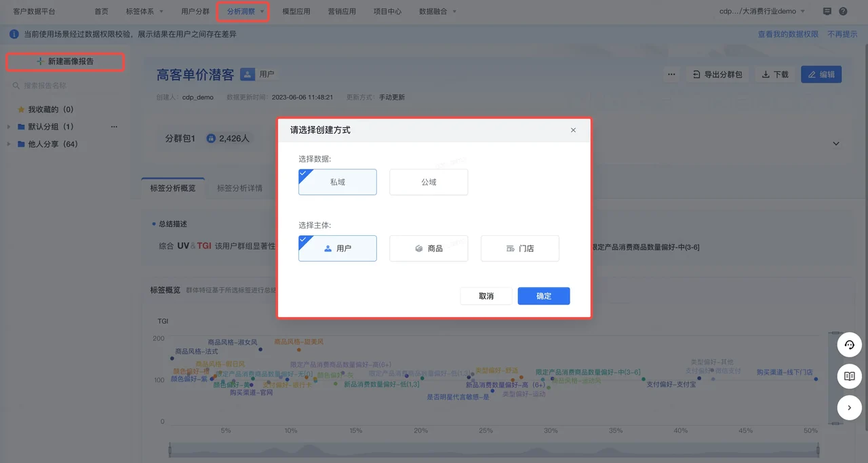Click the 用户 badge icon beside title
Screen dimensions: 868x463
(x=248, y=74)
